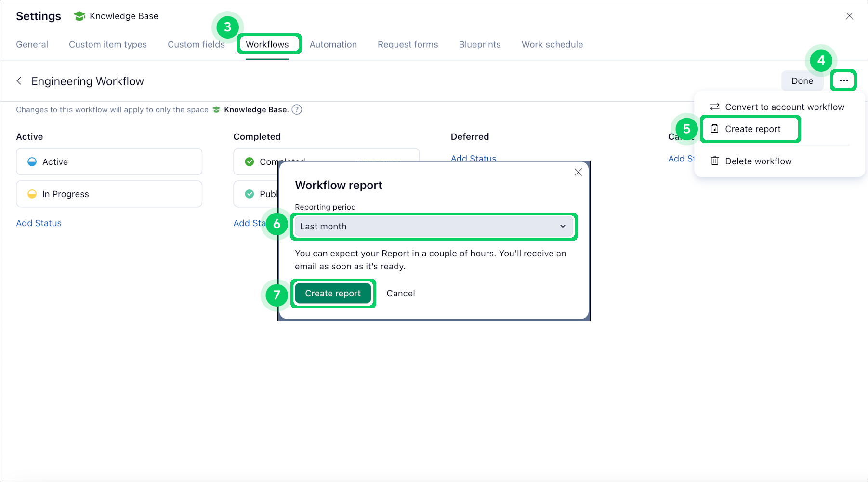Click the Delete workflow trash icon
The width and height of the screenshot is (868, 482).
715,161
